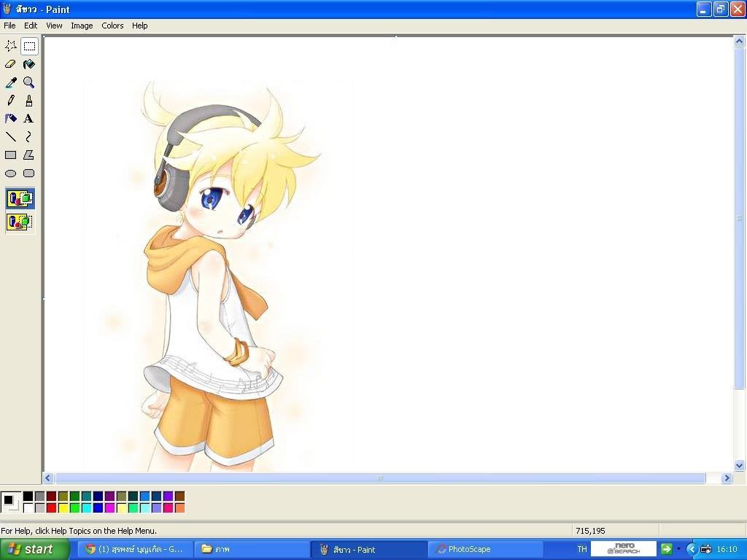
Task: Click the status bar help message text
Action: (x=79, y=531)
